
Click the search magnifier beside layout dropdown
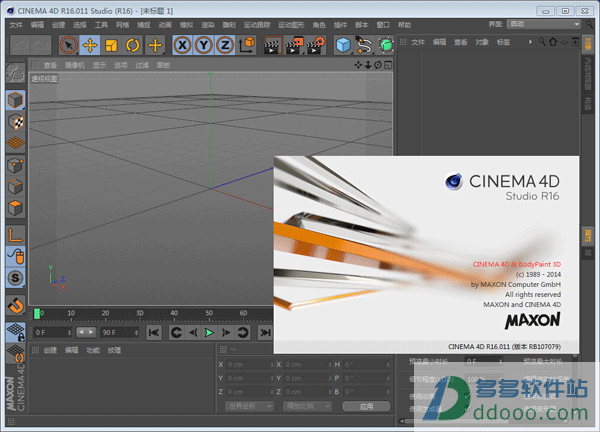[590, 24]
